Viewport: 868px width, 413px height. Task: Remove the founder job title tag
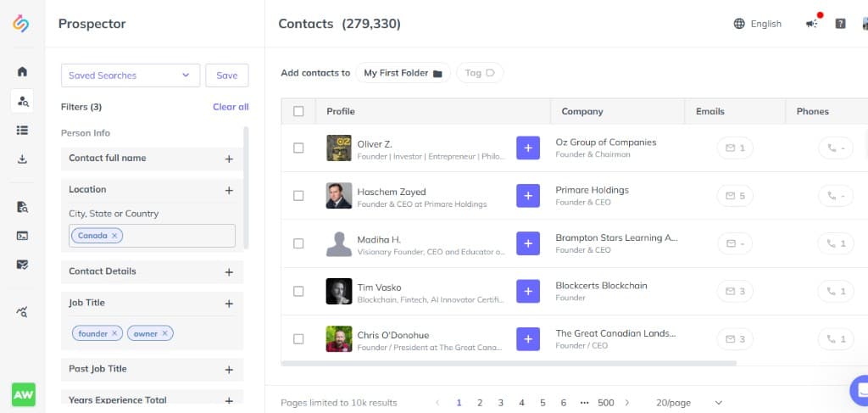(114, 333)
